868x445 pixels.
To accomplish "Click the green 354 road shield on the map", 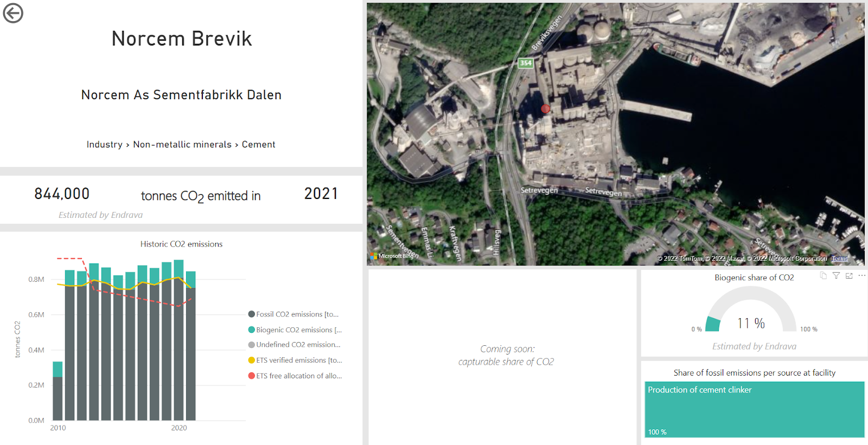I will 526,63.
